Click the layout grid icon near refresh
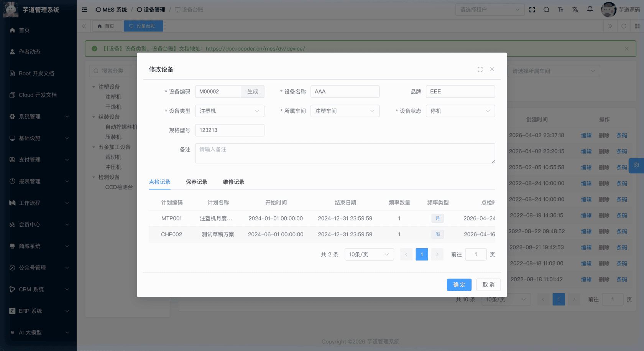 pos(638,26)
